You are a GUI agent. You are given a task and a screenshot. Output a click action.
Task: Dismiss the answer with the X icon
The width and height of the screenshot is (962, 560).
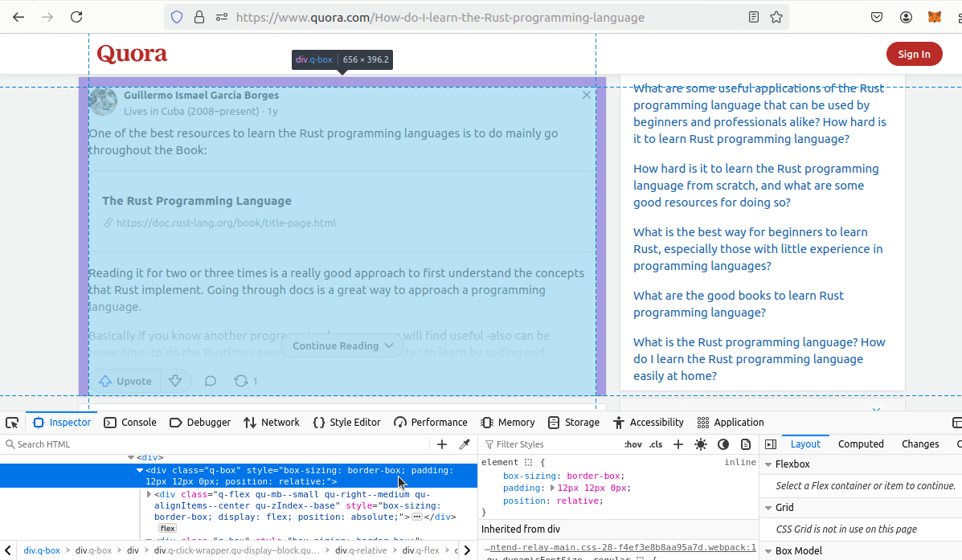tap(587, 95)
